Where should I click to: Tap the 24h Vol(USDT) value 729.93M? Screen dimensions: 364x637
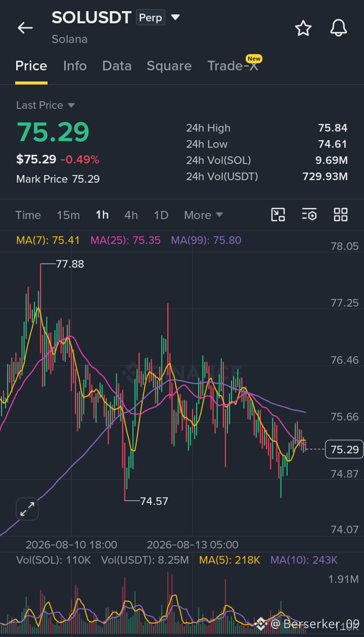point(325,177)
